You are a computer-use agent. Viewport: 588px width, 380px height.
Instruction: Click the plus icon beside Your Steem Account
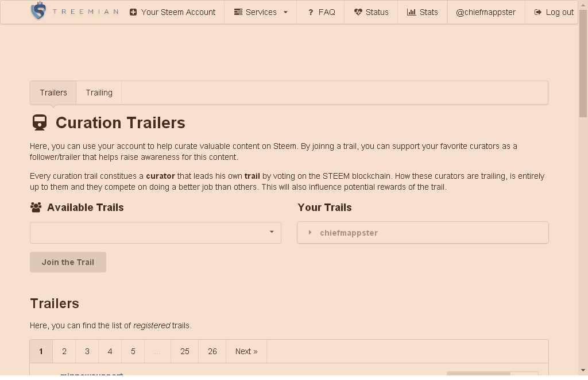pyautogui.click(x=133, y=13)
